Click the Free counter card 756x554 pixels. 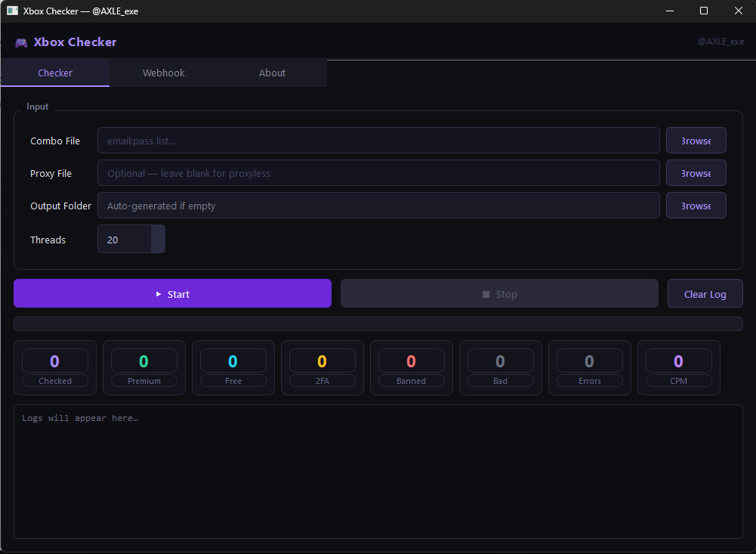point(233,368)
